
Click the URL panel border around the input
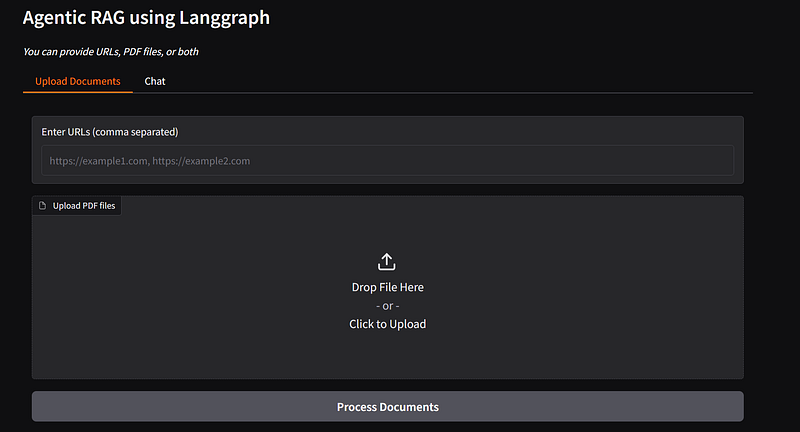(x=388, y=117)
